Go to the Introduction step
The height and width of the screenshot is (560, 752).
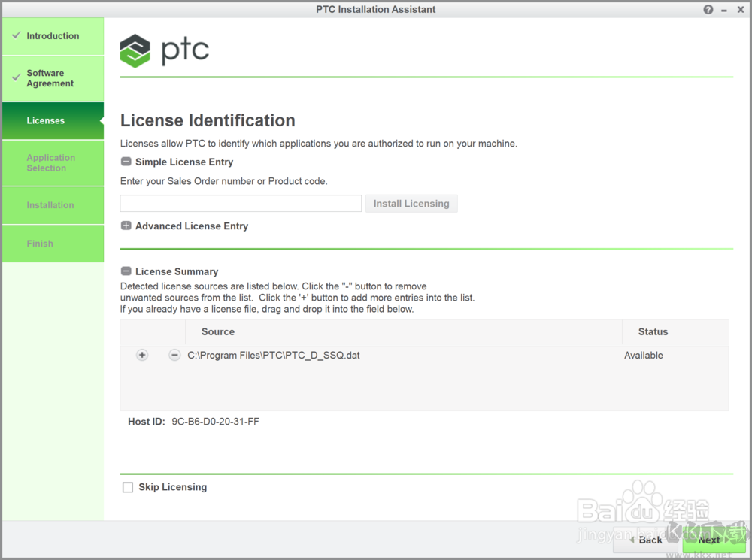coord(53,36)
